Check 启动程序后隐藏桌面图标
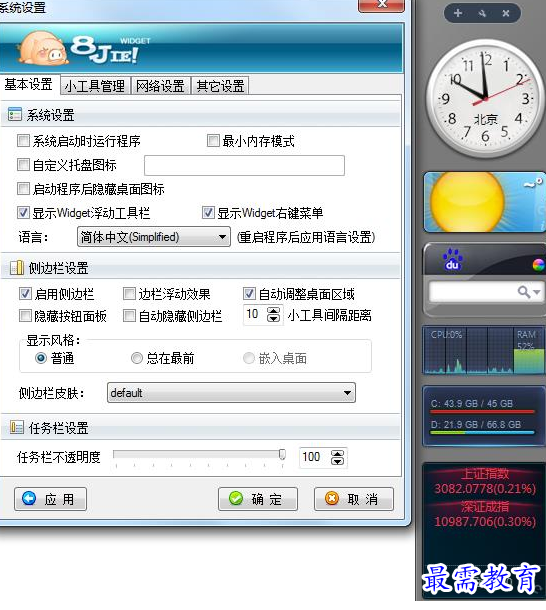 pyautogui.click(x=23, y=189)
